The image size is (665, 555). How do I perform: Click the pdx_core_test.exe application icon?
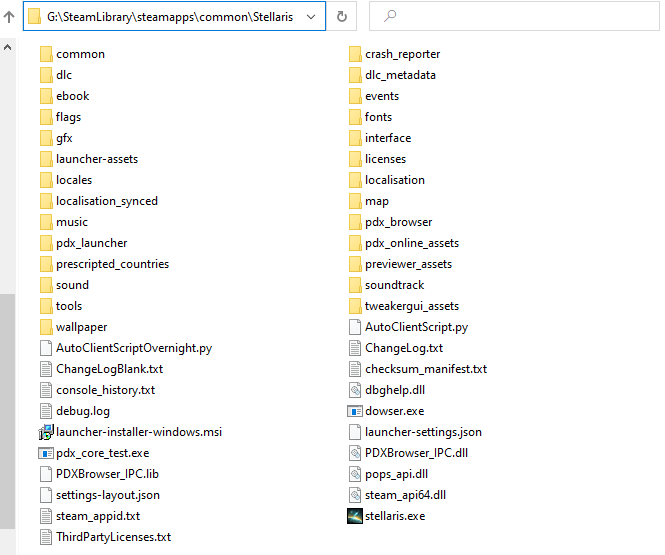coord(46,453)
